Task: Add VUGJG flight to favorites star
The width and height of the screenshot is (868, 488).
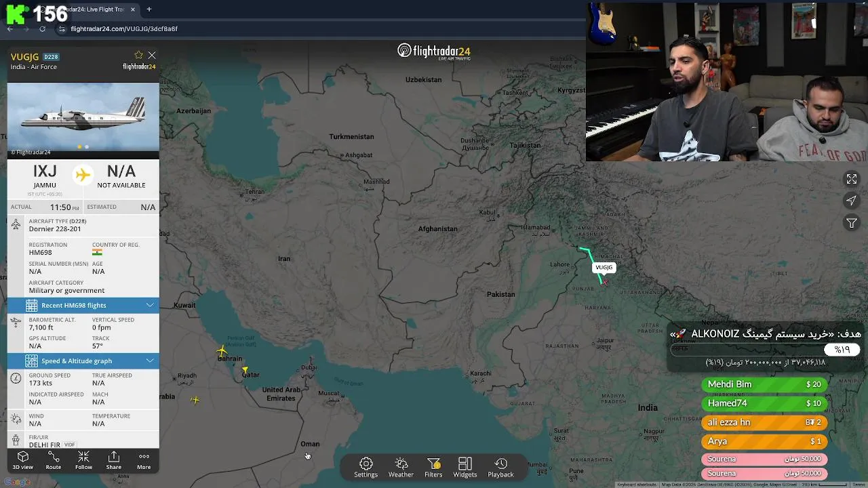Action: (x=139, y=55)
